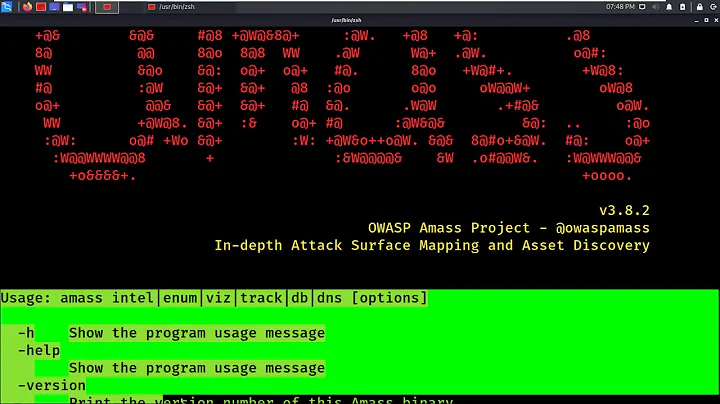Click the 'db' subcommand in the usage line
The width and height of the screenshot is (720, 404).
299,298
